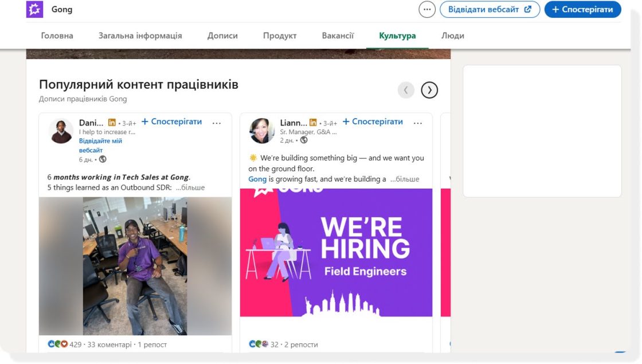642x364 pixels.
Task: Click the Gong mention link in Liann's post
Action: [257, 179]
